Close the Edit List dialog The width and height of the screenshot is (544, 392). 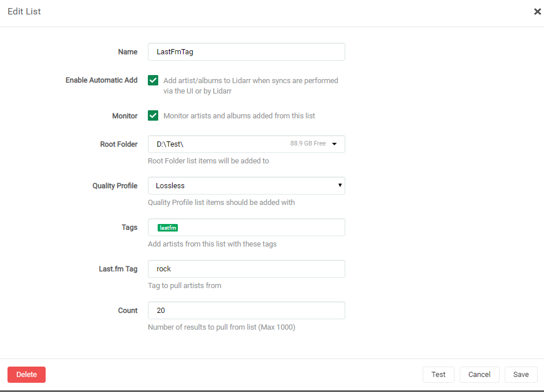point(537,12)
